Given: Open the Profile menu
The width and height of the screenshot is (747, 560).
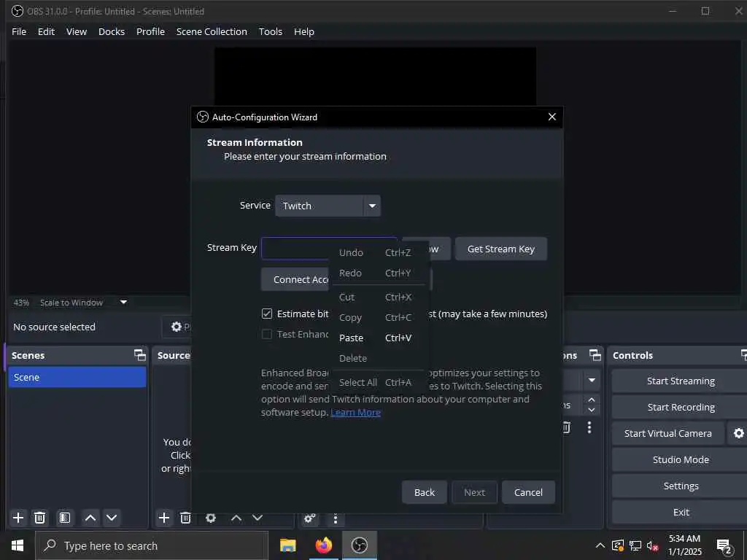Looking at the screenshot, I should pos(150,31).
